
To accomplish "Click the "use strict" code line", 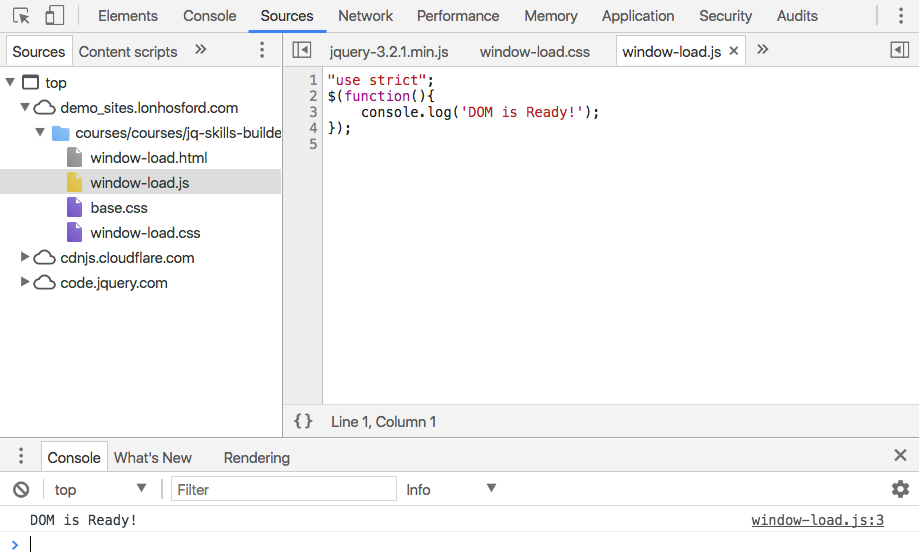I will coord(380,80).
